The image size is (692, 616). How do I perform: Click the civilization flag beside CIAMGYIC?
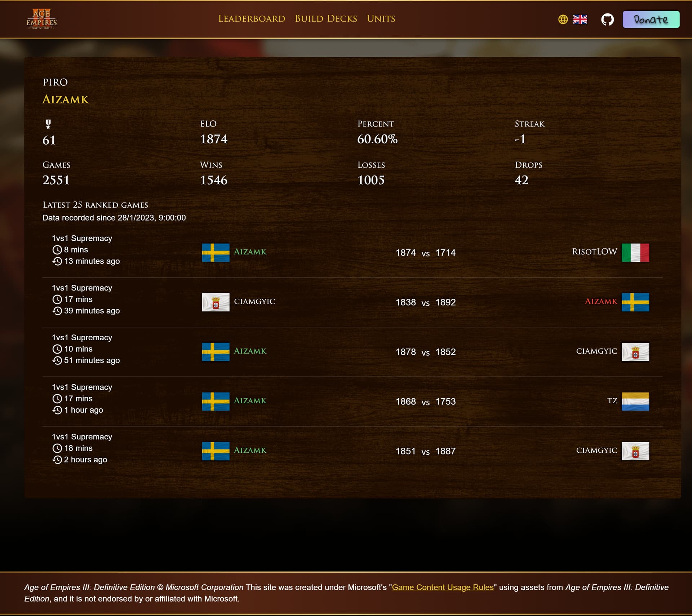click(x=216, y=302)
